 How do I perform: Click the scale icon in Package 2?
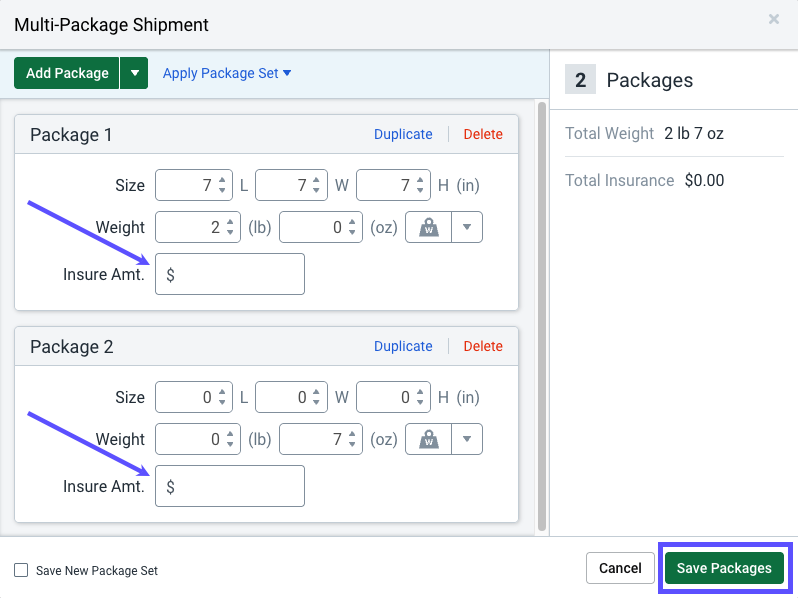(x=429, y=440)
